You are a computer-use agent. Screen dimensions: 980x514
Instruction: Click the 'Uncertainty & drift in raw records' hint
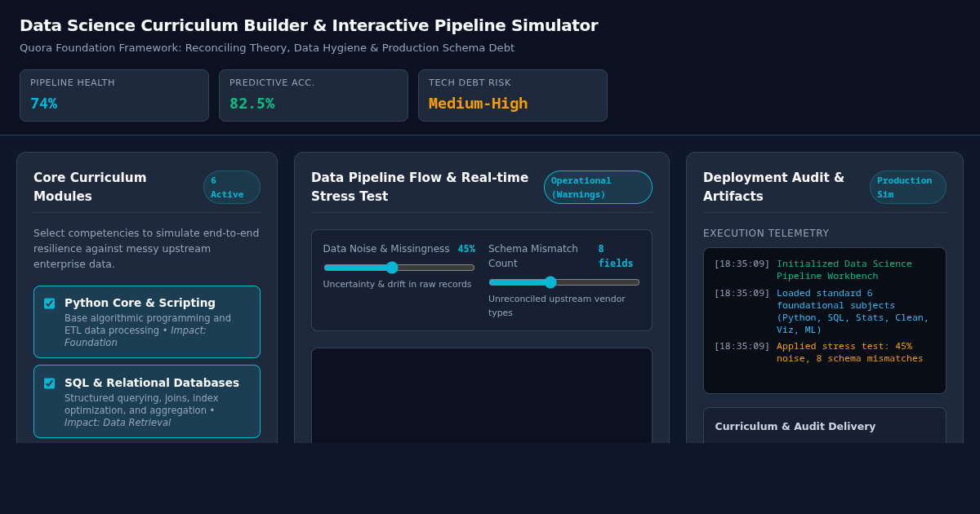point(397,284)
